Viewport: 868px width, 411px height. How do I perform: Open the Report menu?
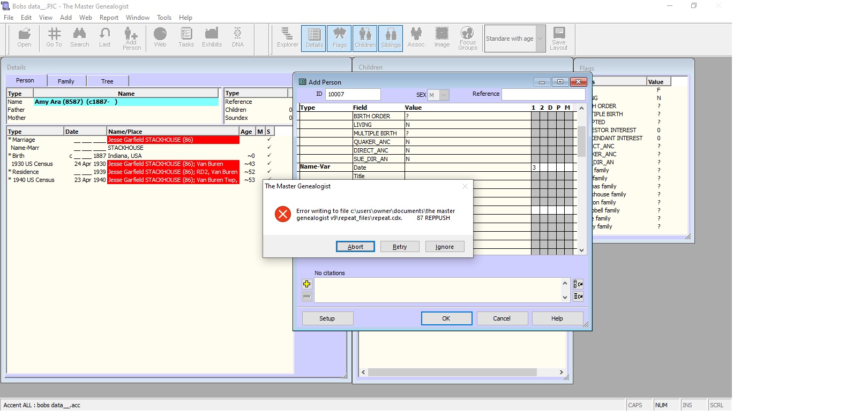[109, 18]
